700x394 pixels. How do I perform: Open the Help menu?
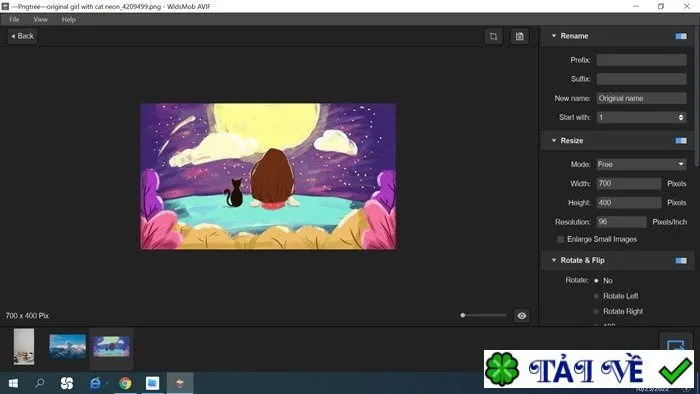point(69,20)
